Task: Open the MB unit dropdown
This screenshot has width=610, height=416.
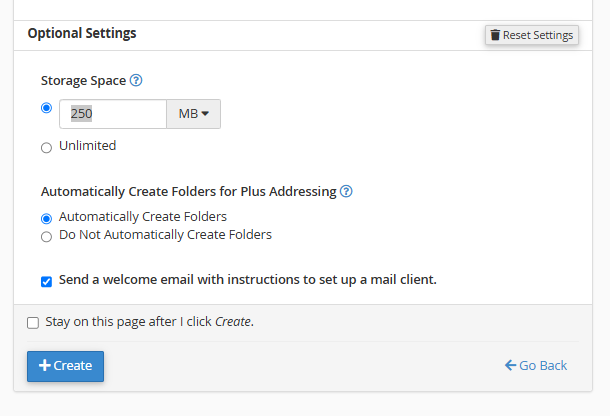Action: 193,114
